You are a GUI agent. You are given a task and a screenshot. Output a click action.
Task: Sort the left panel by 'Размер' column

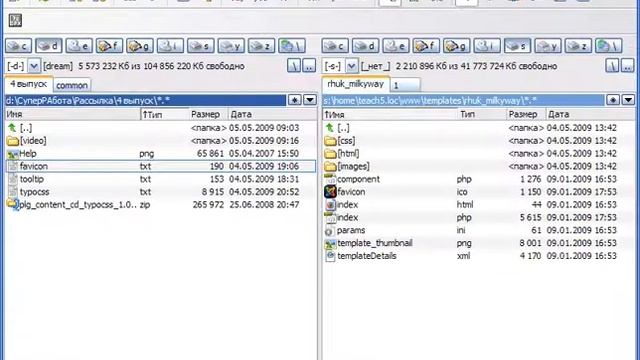point(208,114)
